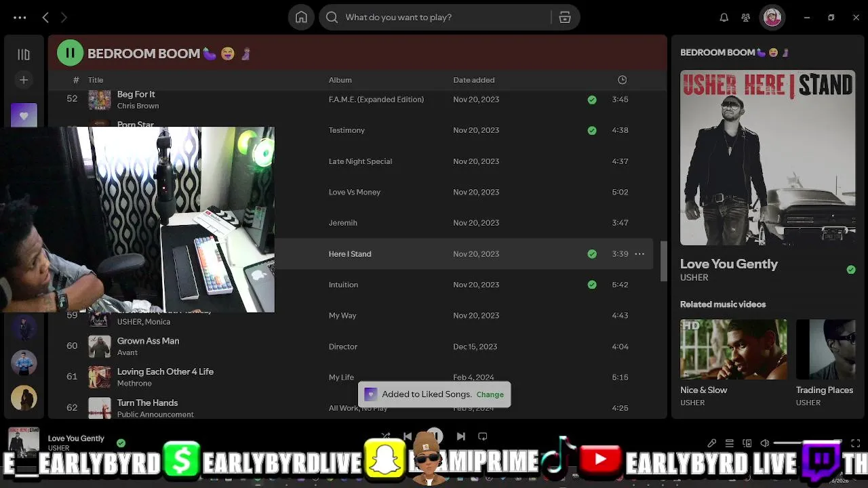Screen dimensions: 868x488
Task: Toggle the liked checkmark on the Beg For It row
Action: pyautogui.click(x=592, y=100)
